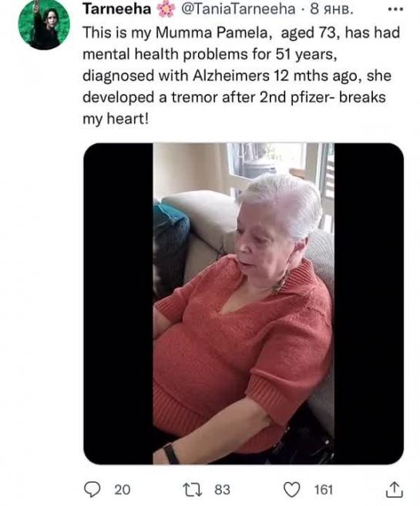Click the like count 161
The width and height of the screenshot is (420, 506).
(324, 490)
